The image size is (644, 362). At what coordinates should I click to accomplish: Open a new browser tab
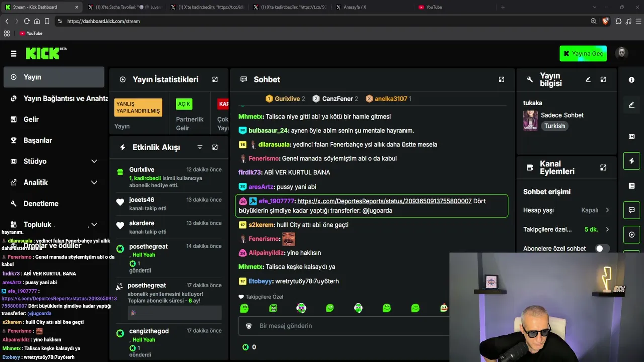tap(503, 7)
